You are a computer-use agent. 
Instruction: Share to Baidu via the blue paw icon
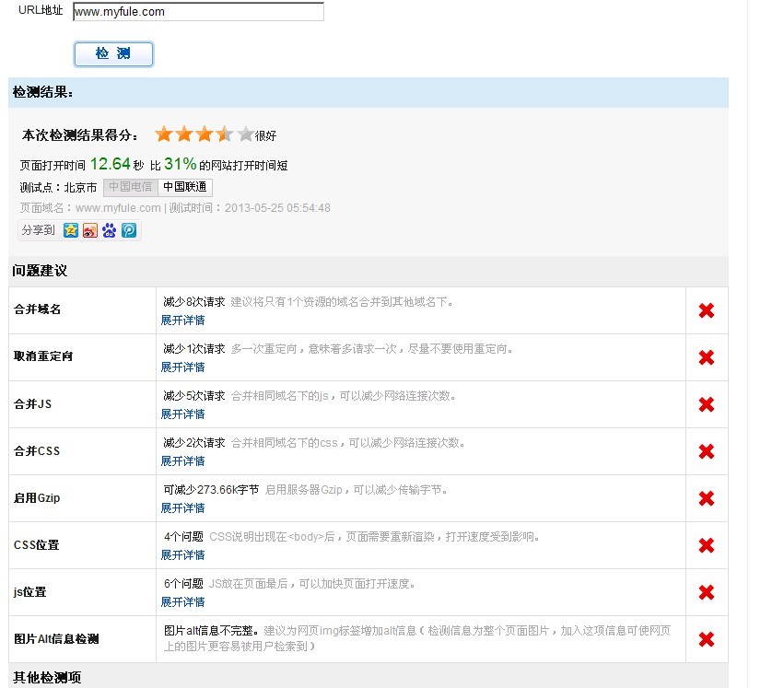click(110, 230)
